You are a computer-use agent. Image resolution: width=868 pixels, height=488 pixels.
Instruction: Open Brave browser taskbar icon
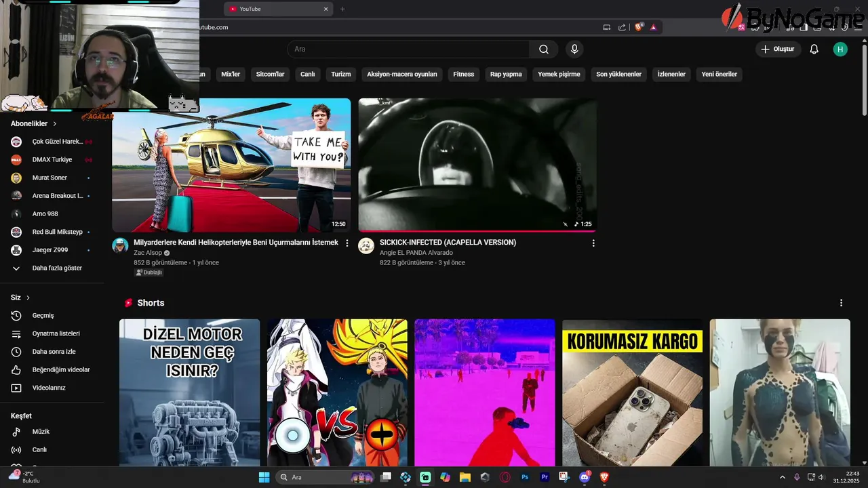(x=604, y=477)
